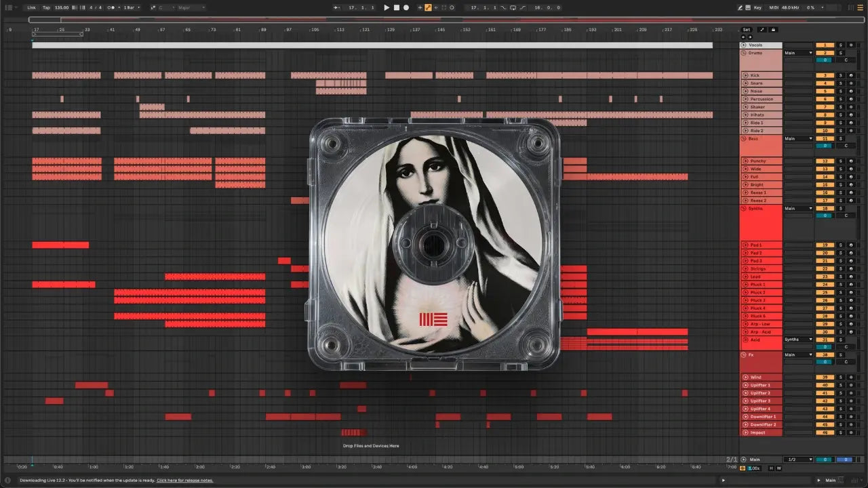Click the Follow playback arrow icon
Screen dimensions: 868x488
[x=338, y=7]
